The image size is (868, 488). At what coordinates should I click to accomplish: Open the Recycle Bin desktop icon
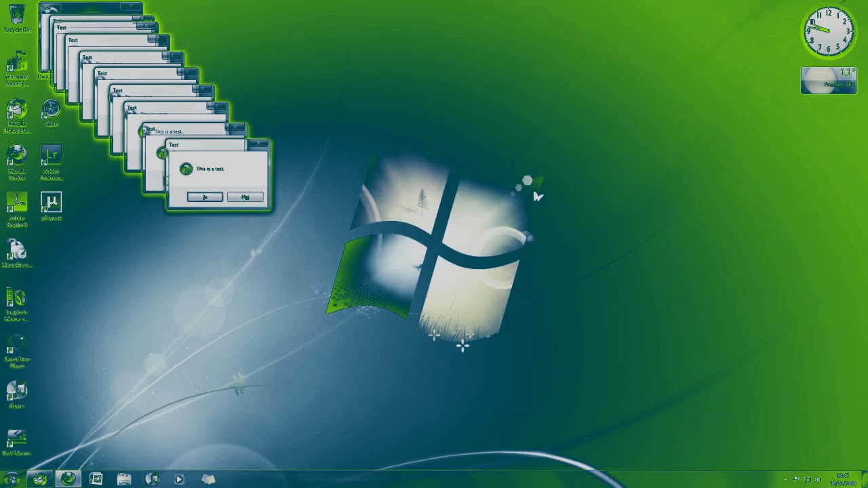point(17,18)
